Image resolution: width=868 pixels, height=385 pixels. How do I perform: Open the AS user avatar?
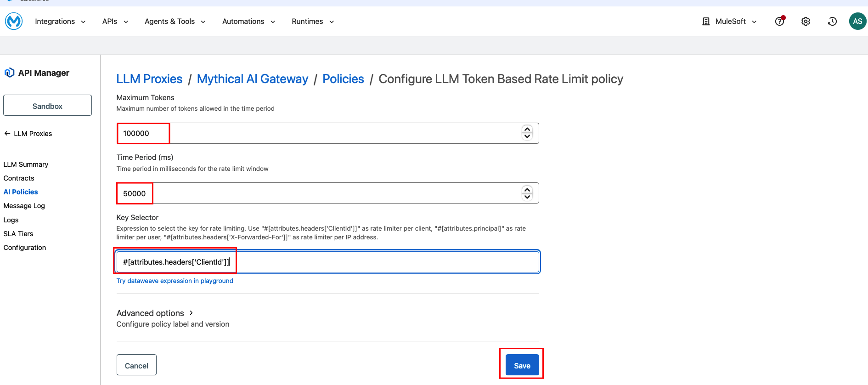click(857, 21)
